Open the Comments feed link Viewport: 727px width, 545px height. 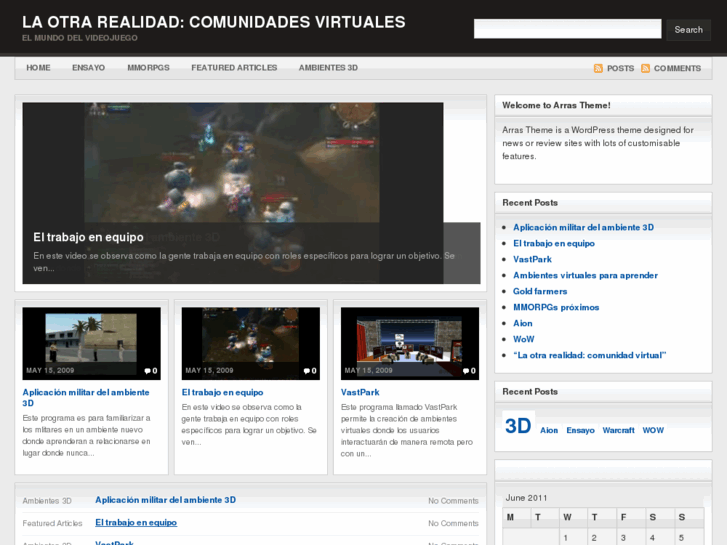click(x=677, y=69)
